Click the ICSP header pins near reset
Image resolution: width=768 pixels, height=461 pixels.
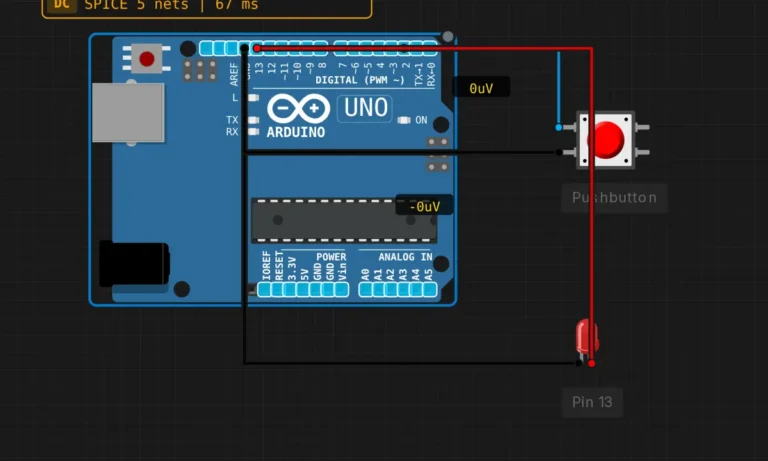(200, 71)
